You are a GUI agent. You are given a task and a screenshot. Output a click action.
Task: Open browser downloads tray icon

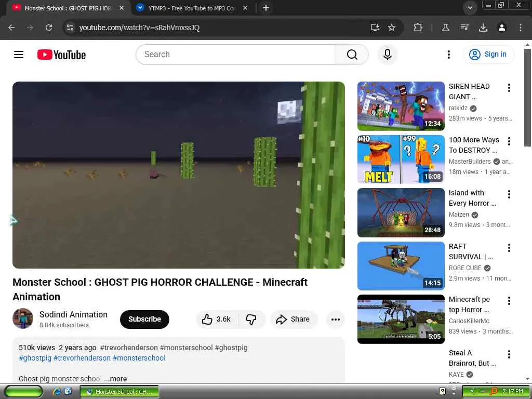(483, 28)
